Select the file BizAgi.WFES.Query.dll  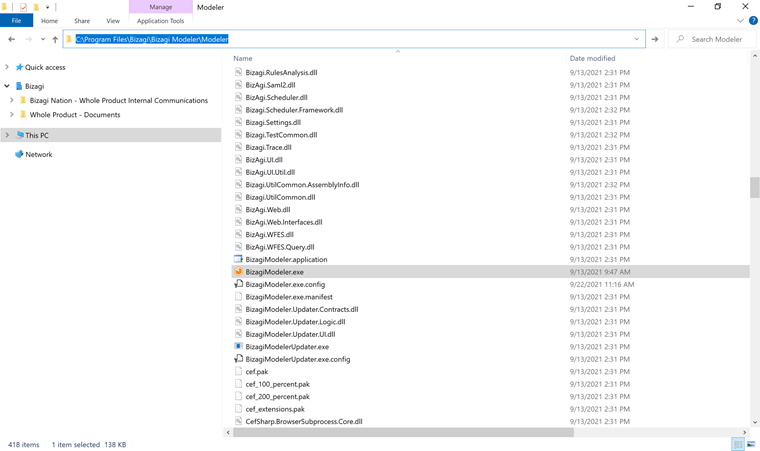[280, 247]
